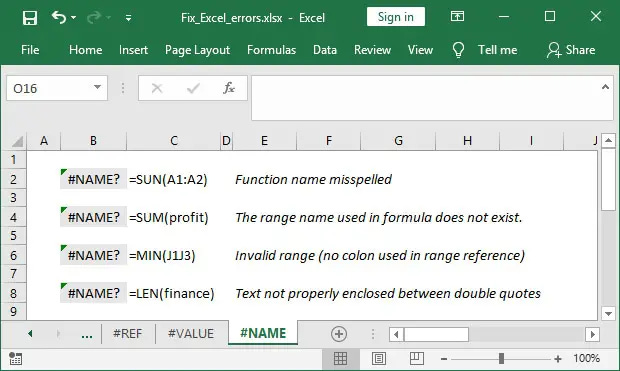Screen dimensions: 620x371
Task: Expand the Customize Quick Access Toolbar menu
Action: tap(129, 18)
